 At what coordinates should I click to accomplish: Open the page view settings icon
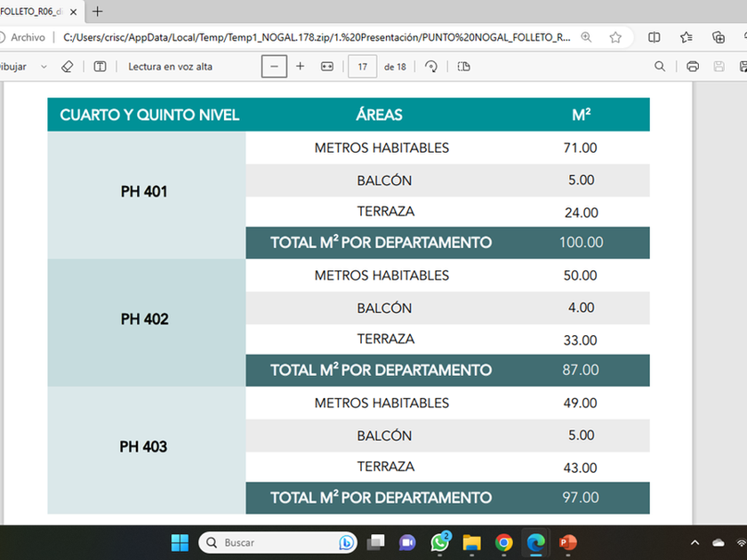(x=463, y=67)
